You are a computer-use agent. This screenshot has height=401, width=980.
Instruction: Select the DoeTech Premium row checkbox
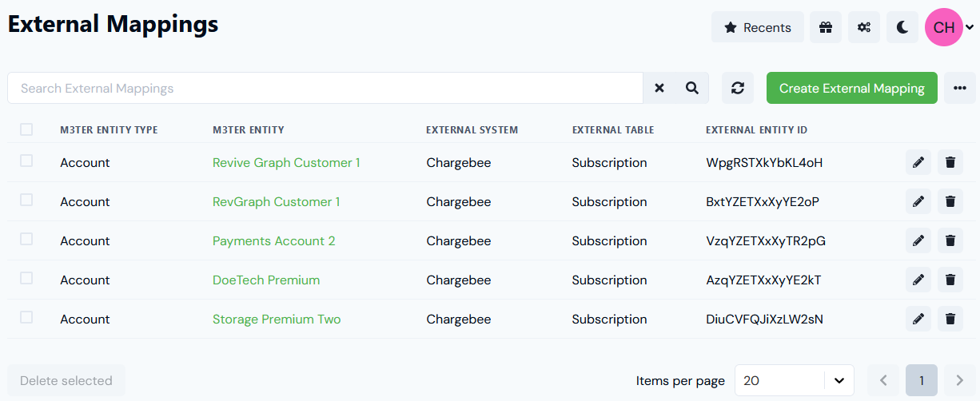(x=26, y=278)
